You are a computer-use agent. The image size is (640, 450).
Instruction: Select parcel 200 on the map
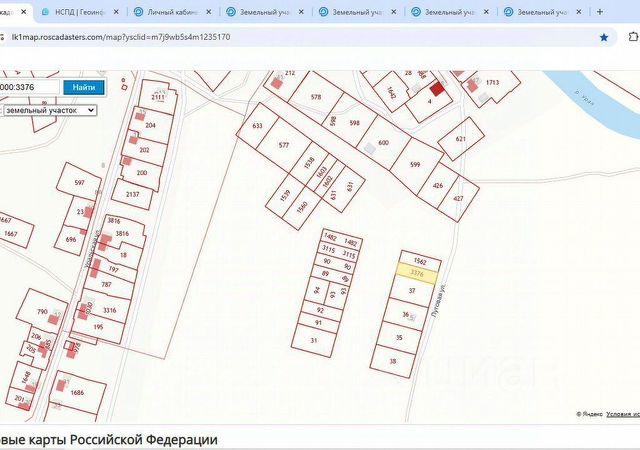pyautogui.click(x=142, y=173)
